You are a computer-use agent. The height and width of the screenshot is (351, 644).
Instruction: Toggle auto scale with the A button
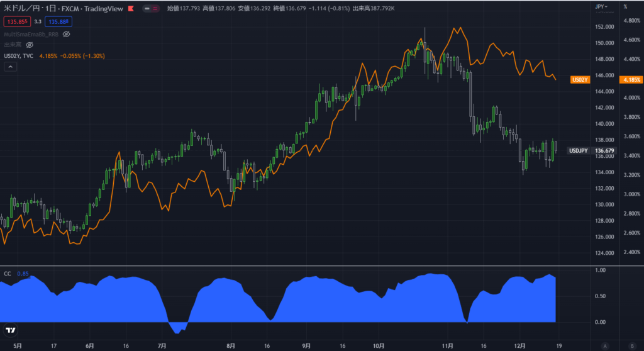click(x=604, y=346)
